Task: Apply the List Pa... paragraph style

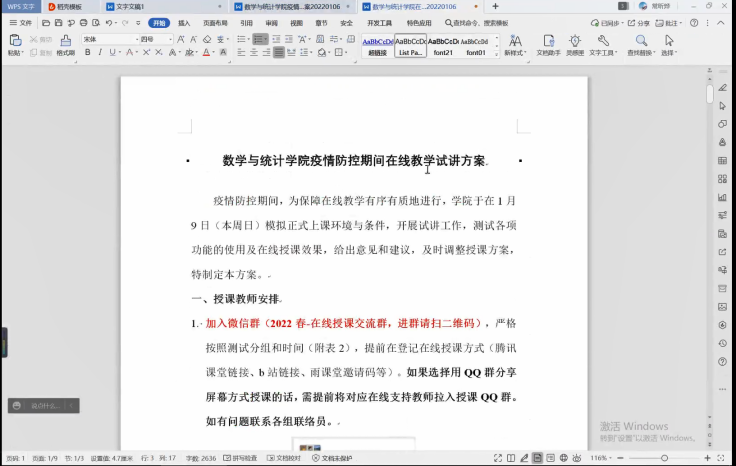Action: coord(410,46)
